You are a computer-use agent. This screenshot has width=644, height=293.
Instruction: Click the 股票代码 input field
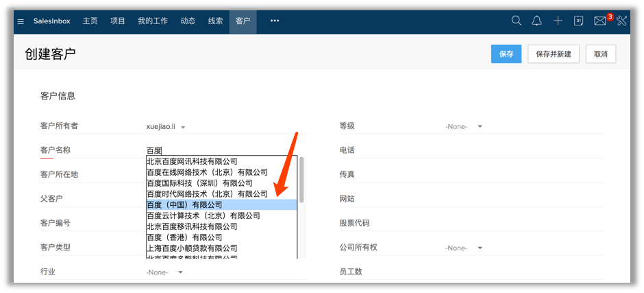point(523,224)
